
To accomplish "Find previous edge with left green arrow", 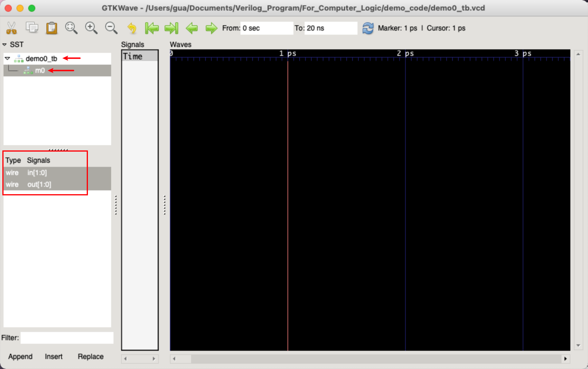I will [x=192, y=28].
